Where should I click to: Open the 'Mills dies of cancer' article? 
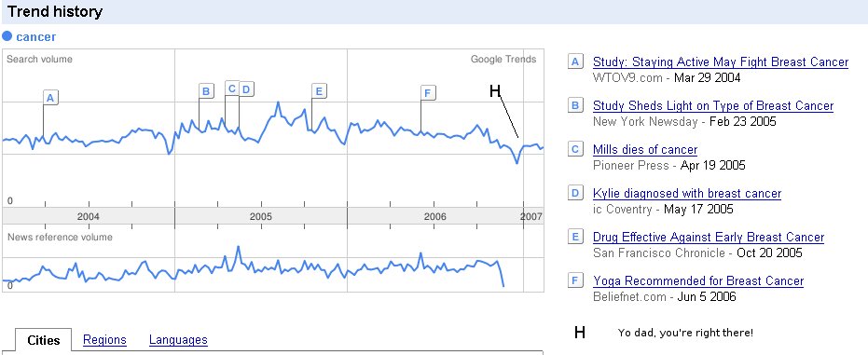tap(645, 149)
